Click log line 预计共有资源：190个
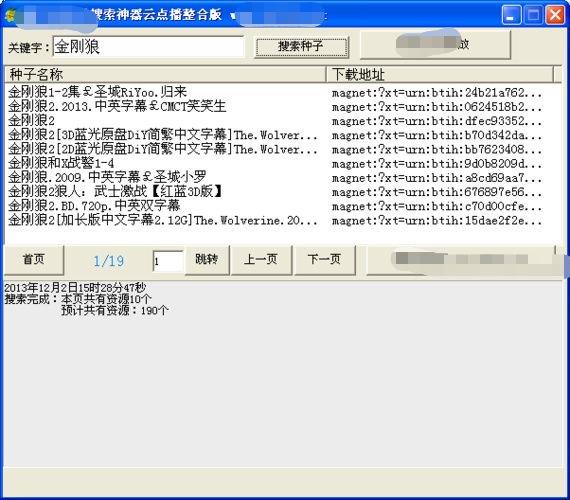 tap(115, 311)
